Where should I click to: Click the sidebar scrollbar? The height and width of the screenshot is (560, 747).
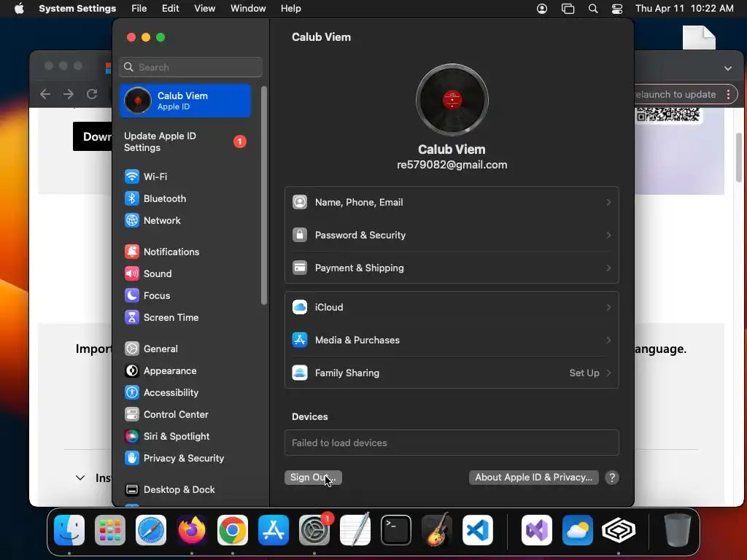click(264, 195)
